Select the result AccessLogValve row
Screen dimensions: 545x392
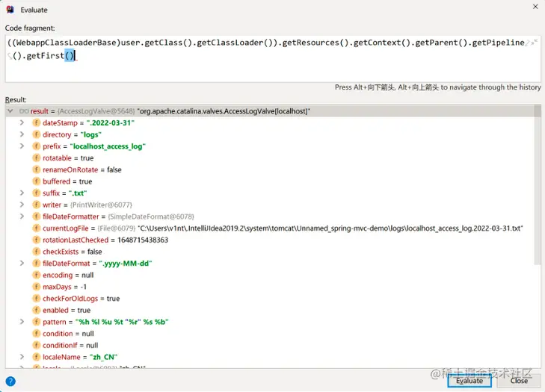click(270, 111)
